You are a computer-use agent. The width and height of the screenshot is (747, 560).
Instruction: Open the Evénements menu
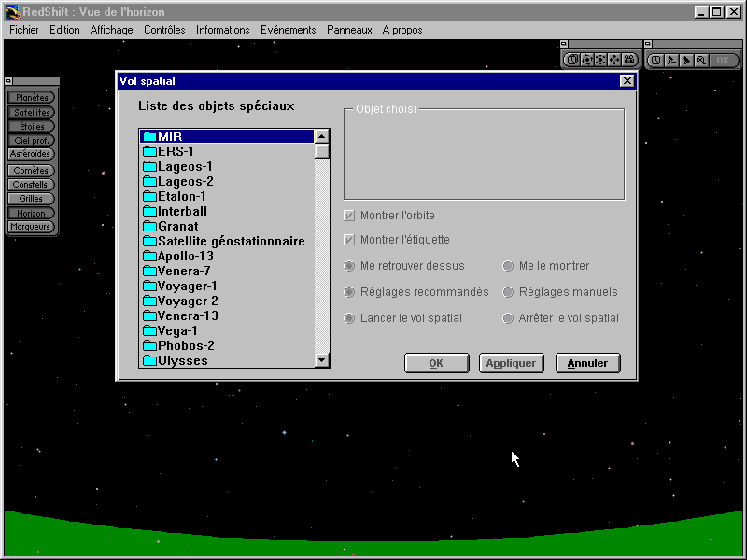(288, 30)
